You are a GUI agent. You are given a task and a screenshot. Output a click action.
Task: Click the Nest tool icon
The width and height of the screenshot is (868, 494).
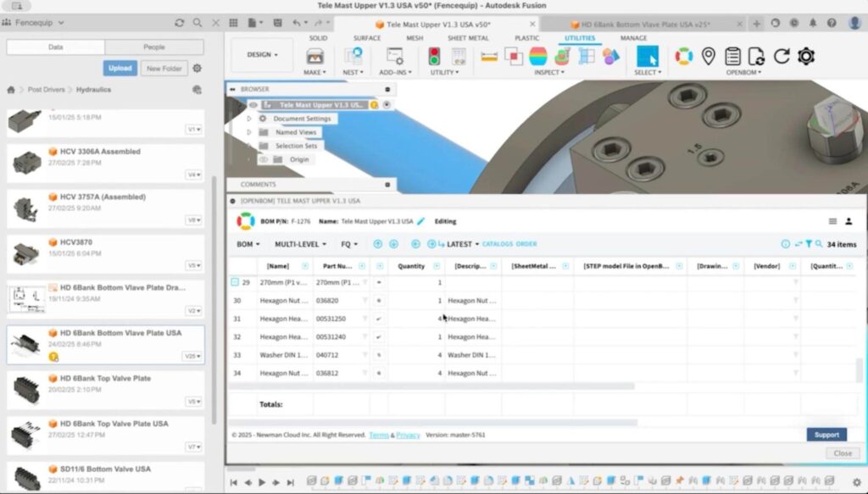(353, 56)
